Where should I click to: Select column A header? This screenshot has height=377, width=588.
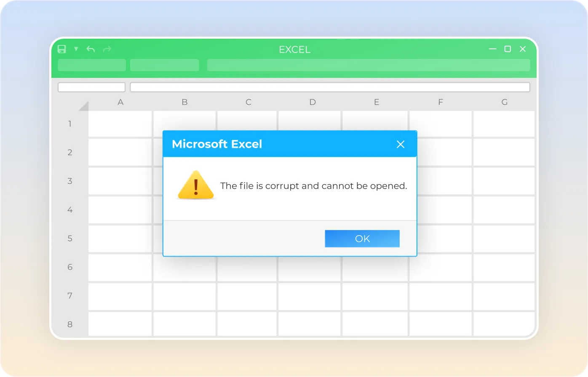click(120, 102)
